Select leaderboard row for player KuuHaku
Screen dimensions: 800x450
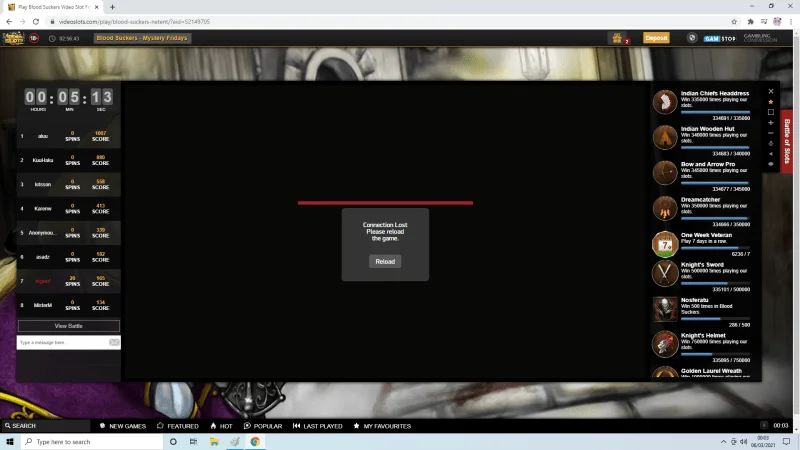[68, 160]
